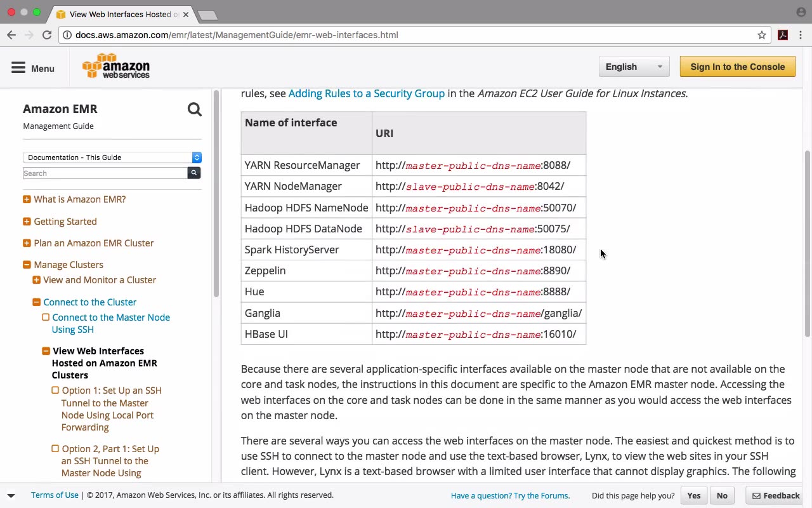
Task: Open the Chrome menu (three dots)
Action: click(801, 35)
